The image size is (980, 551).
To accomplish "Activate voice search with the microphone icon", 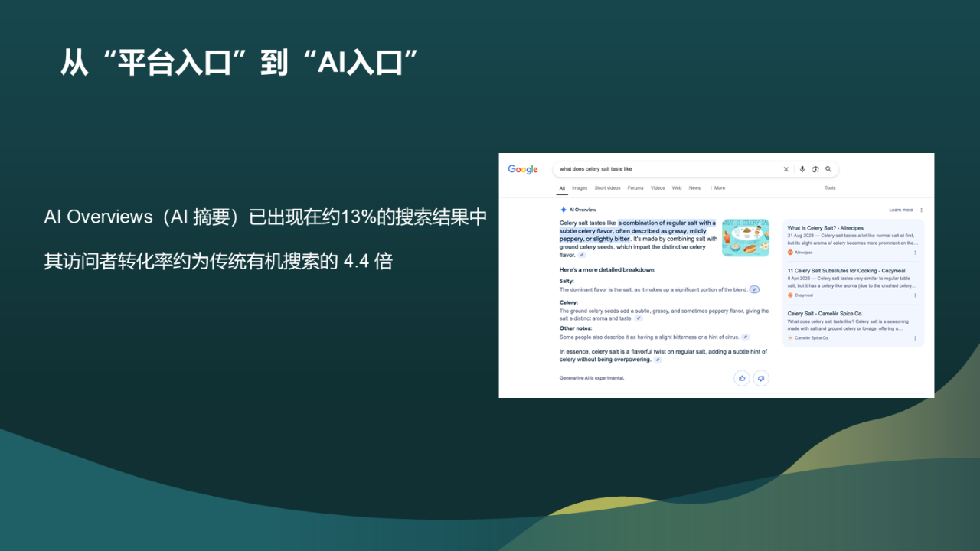I will click(802, 168).
